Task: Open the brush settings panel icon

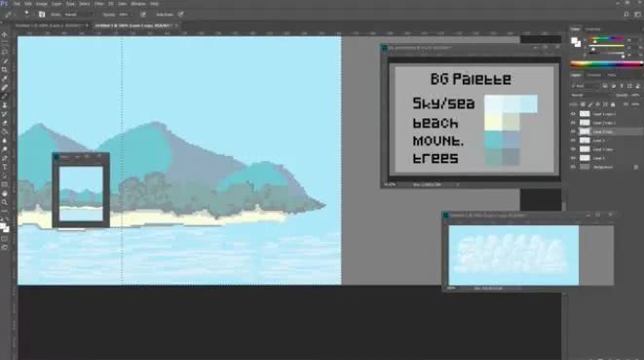Action: tap(42, 15)
